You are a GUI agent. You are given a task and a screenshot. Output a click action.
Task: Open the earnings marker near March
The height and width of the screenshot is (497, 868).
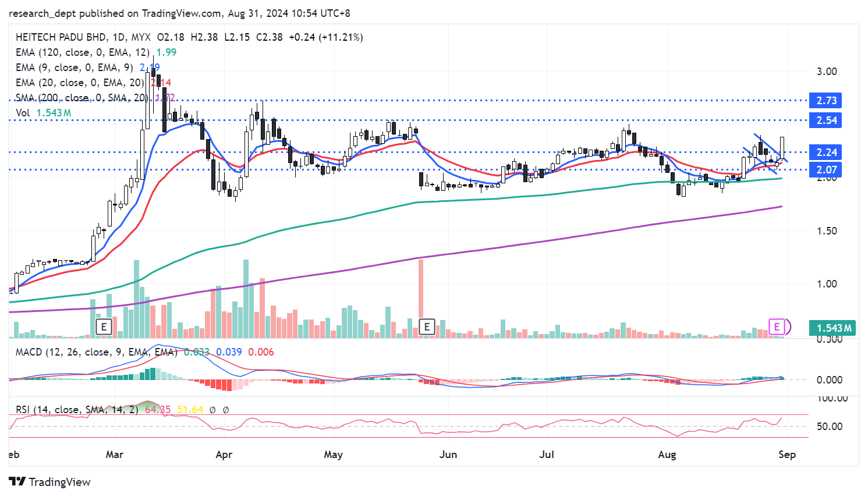click(104, 326)
